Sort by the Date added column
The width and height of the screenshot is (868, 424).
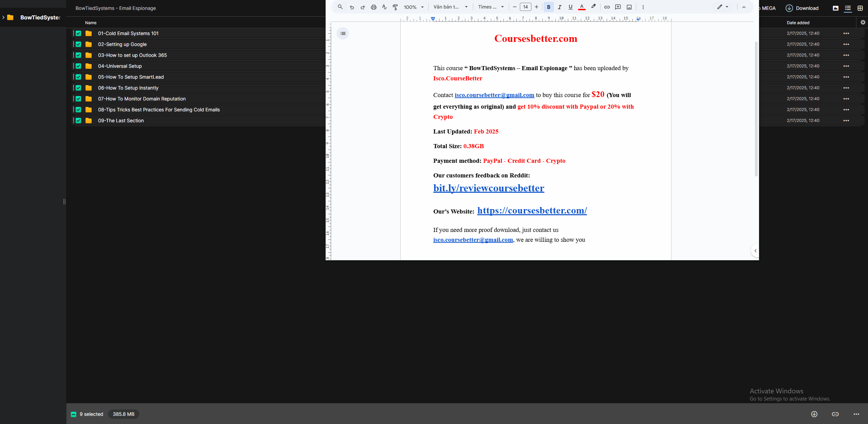pyautogui.click(x=798, y=23)
